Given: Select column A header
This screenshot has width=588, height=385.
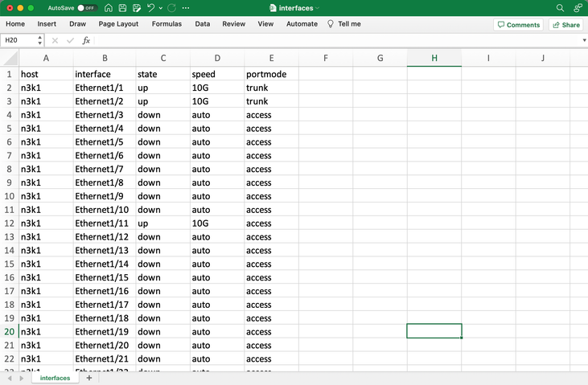Looking at the screenshot, I should pyautogui.click(x=46, y=58).
